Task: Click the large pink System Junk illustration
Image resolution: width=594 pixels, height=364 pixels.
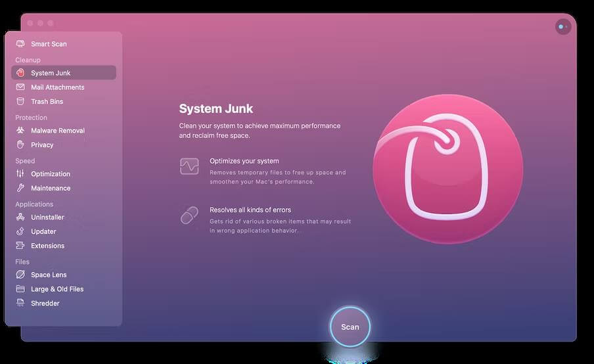Action: [x=447, y=170]
